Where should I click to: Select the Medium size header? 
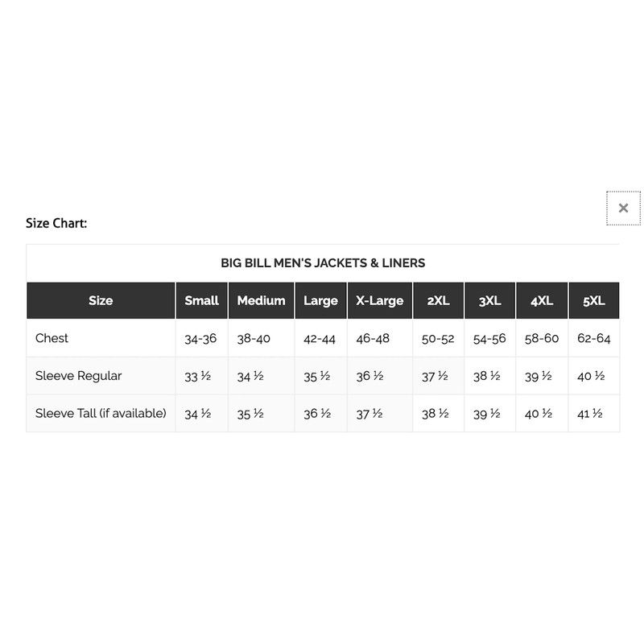coord(261,300)
